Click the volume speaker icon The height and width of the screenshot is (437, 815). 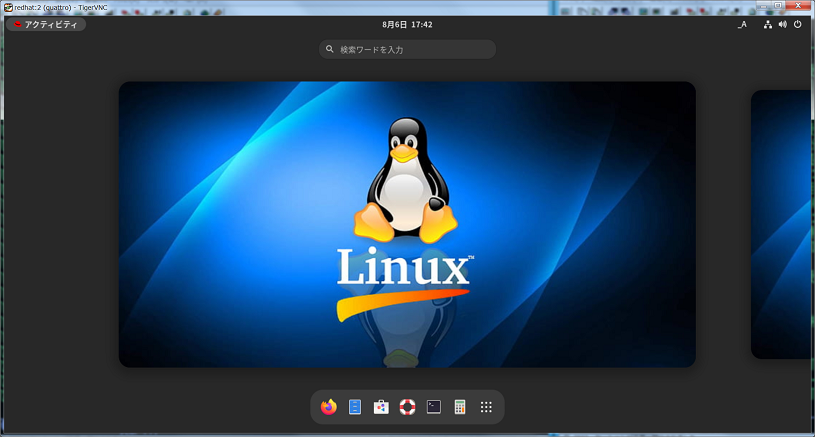coord(782,24)
